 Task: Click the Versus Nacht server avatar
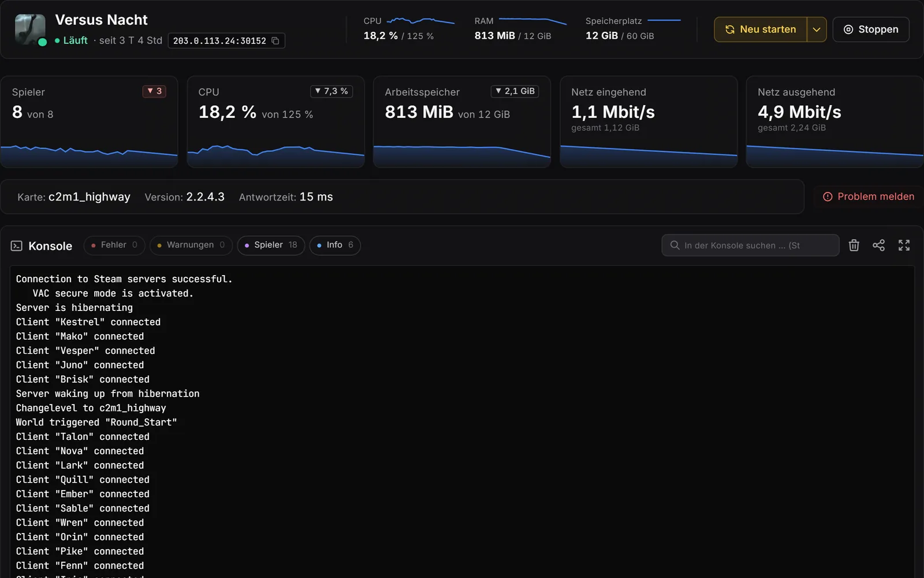pyautogui.click(x=30, y=29)
